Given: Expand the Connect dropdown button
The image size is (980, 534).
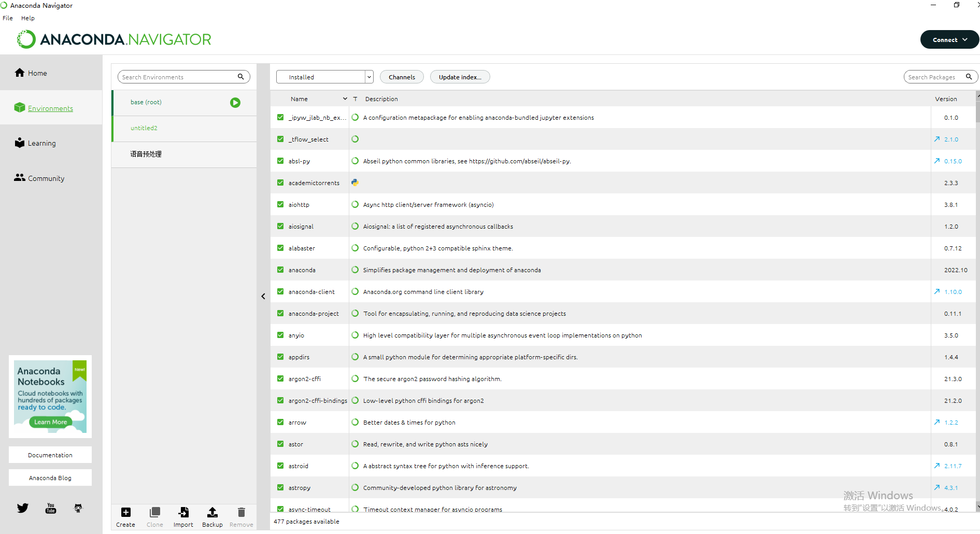Looking at the screenshot, I should point(949,39).
